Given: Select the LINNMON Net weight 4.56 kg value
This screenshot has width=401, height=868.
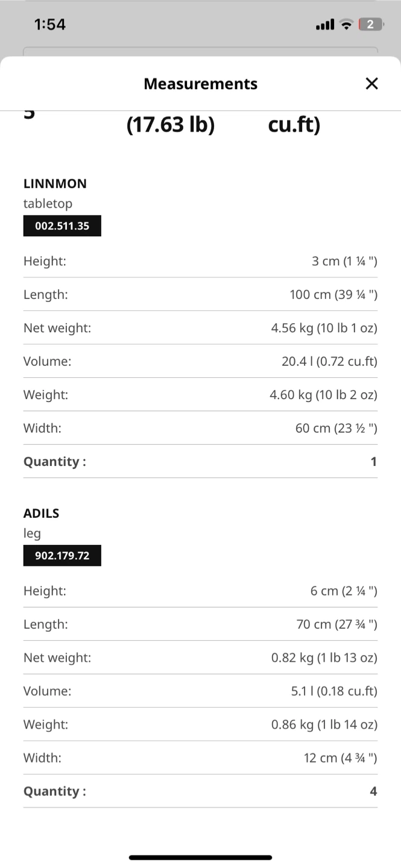Looking at the screenshot, I should [324, 328].
